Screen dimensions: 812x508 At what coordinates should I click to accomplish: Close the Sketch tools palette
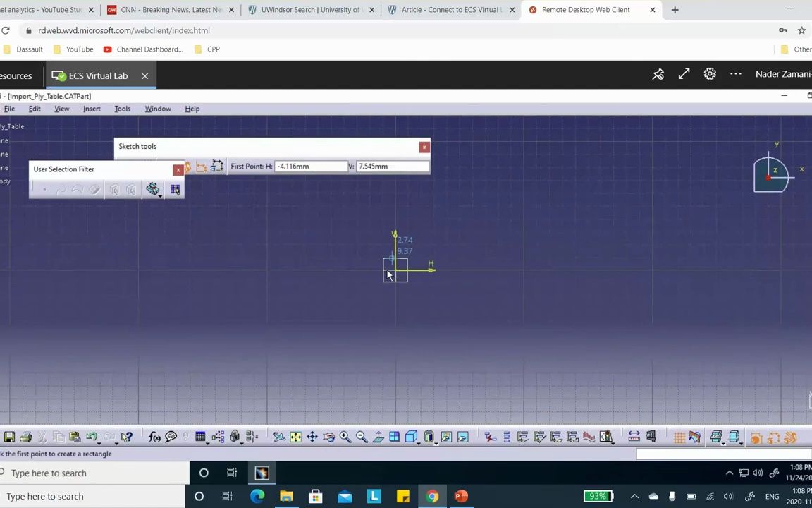(424, 147)
